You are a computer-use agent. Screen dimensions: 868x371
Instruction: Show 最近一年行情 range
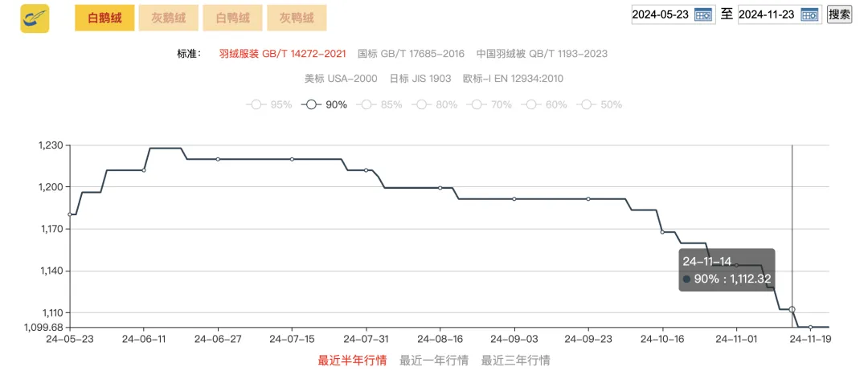coord(434,361)
